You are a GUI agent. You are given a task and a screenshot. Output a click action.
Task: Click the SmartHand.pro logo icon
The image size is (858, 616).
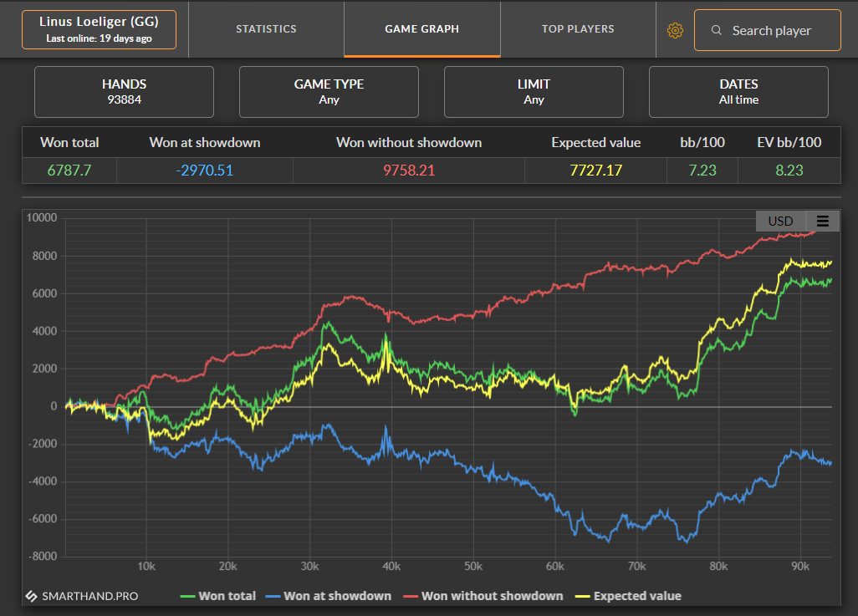(x=31, y=596)
